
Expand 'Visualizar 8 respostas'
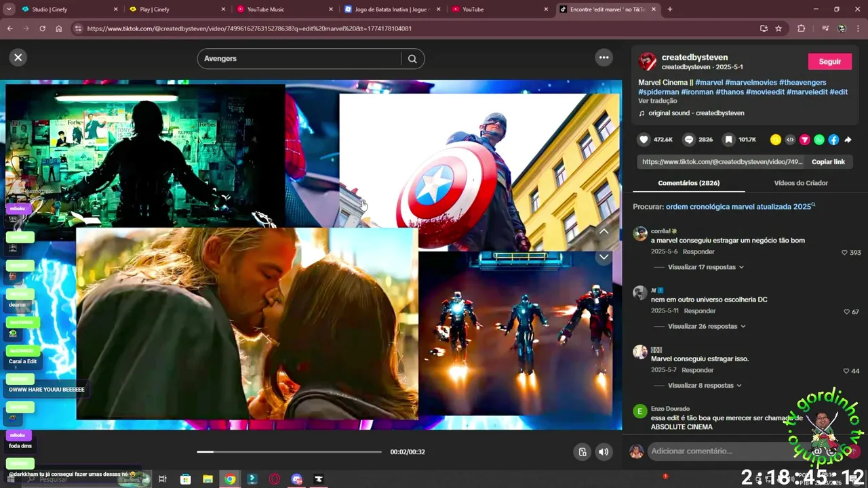pyautogui.click(x=706, y=386)
